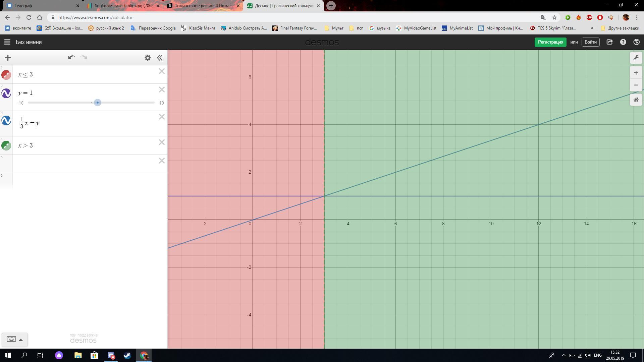Toggle visibility of x ≤ 3 inequality
The height and width of the screenshot is (362, 644).
[x=6, y=75]
